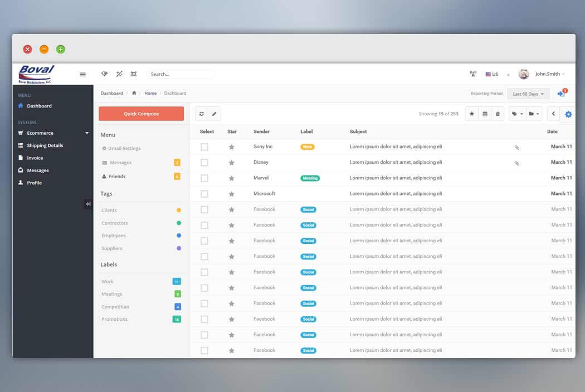The height and width of the screenshot is (392, 585).
Task: Click the fullscreen expand icon in top bar
Action: point(134,74)
